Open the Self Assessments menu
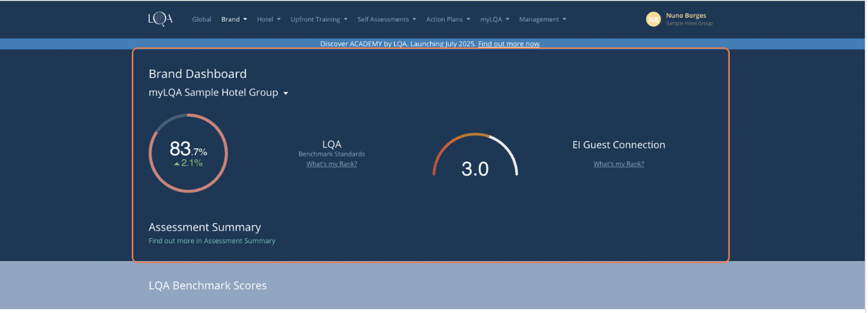The image size is (868, 313). click(x=386, y=20)
